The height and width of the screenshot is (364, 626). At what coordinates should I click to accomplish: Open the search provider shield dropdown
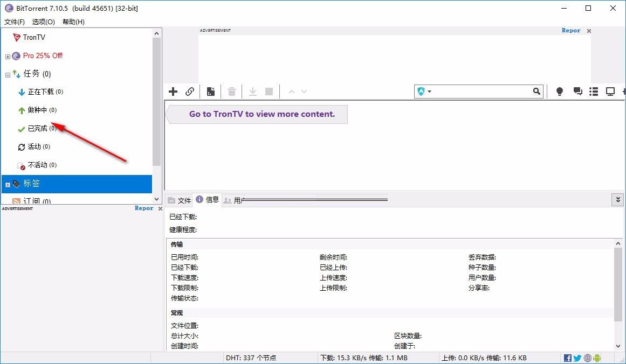424,92
